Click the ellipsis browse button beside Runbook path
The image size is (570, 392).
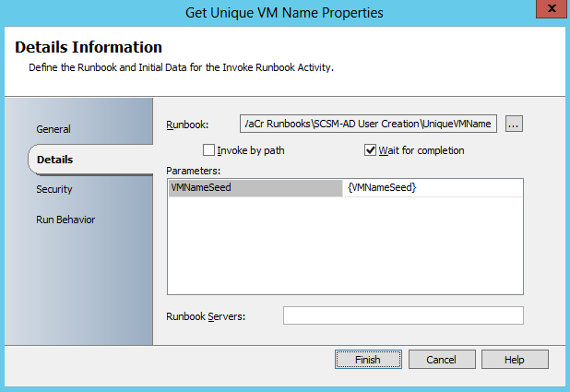[514, 124]
